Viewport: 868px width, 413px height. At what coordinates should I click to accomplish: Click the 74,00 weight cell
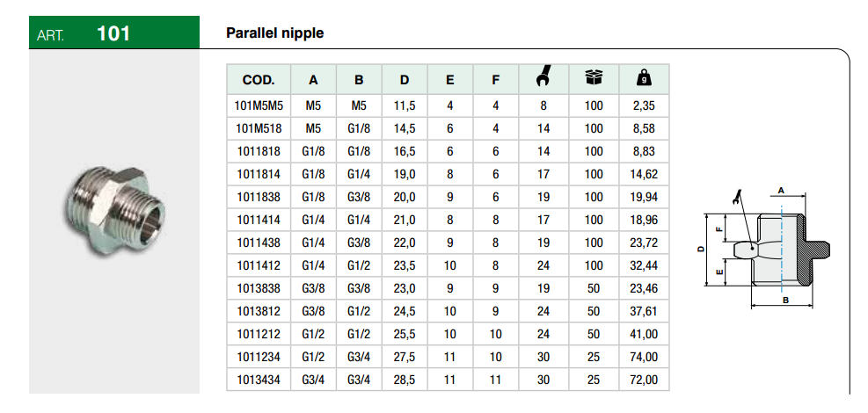point(644,357)
